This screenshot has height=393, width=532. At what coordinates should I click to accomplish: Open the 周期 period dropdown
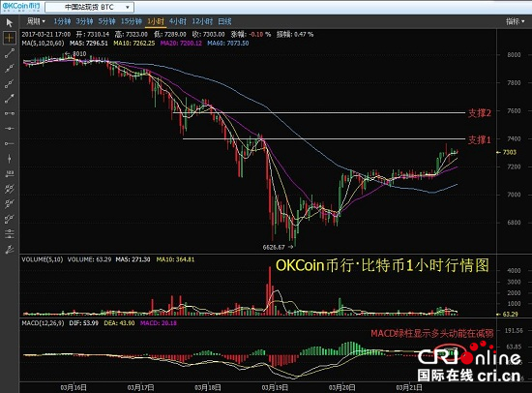pos(36,21)
